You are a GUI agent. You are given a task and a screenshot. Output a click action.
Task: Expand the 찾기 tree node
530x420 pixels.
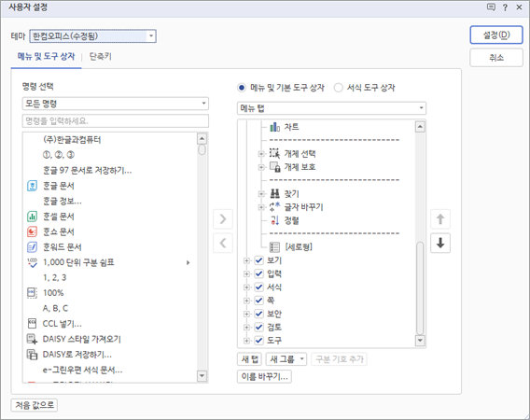point(261,194)
